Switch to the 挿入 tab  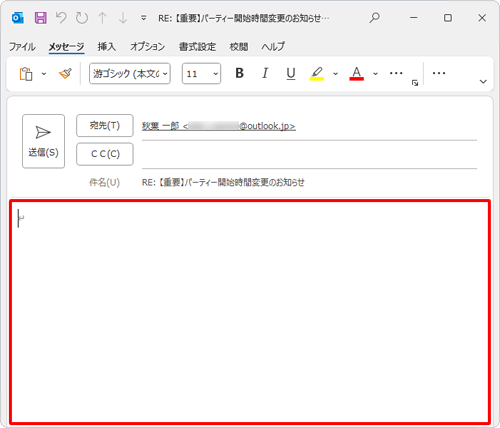point(107,46)
